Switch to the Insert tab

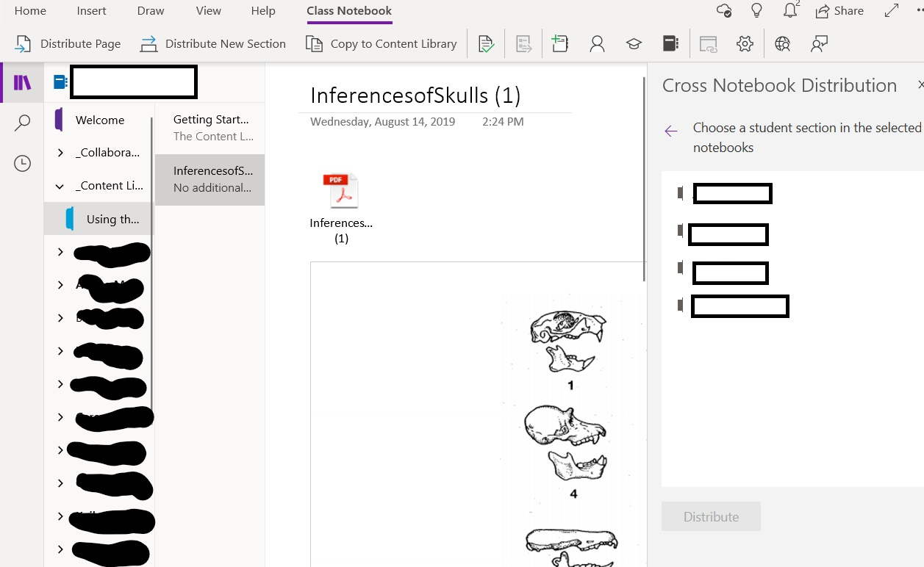(x=91, y=11)
